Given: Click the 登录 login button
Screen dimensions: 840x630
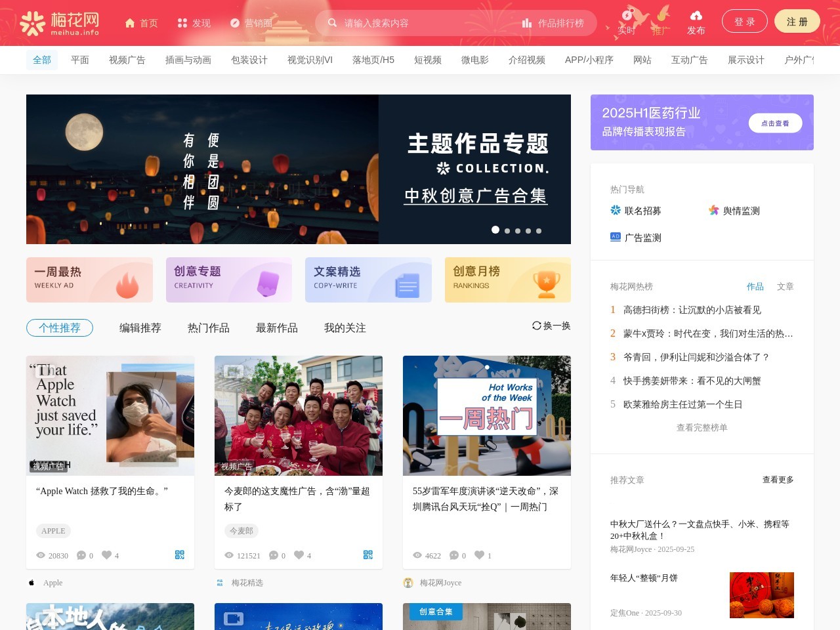Looking at the screenshot, I should pos(744,22).
